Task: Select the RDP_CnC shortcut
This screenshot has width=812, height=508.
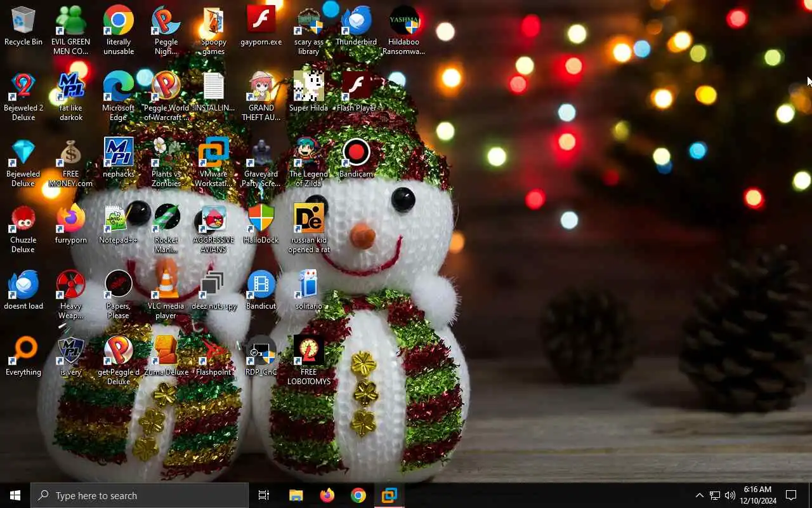Action: point(261,357)
